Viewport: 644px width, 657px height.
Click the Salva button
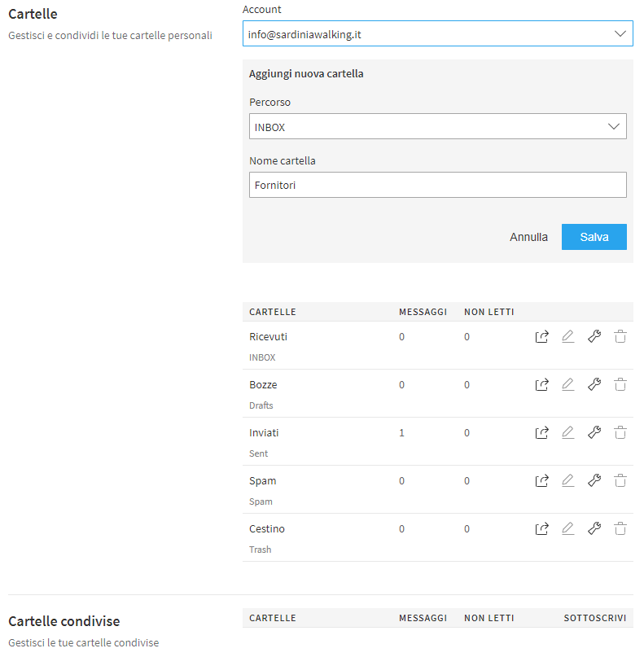tap(594, 237)
